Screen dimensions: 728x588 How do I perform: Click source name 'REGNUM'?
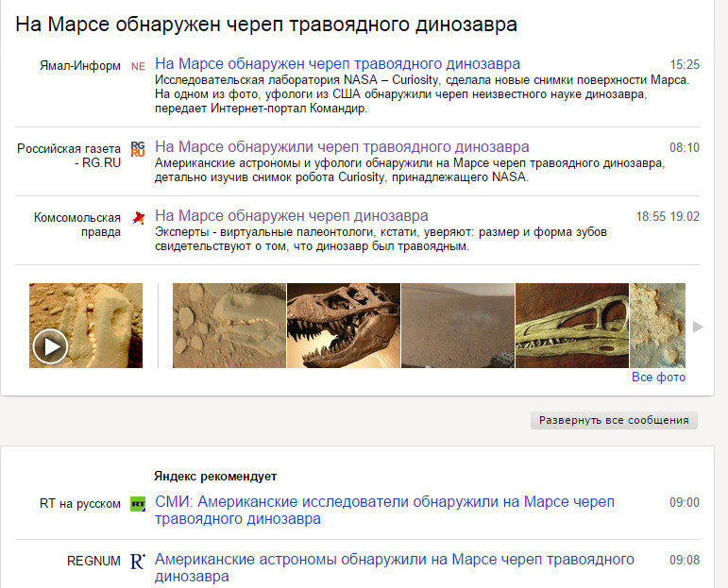(93, 561)
